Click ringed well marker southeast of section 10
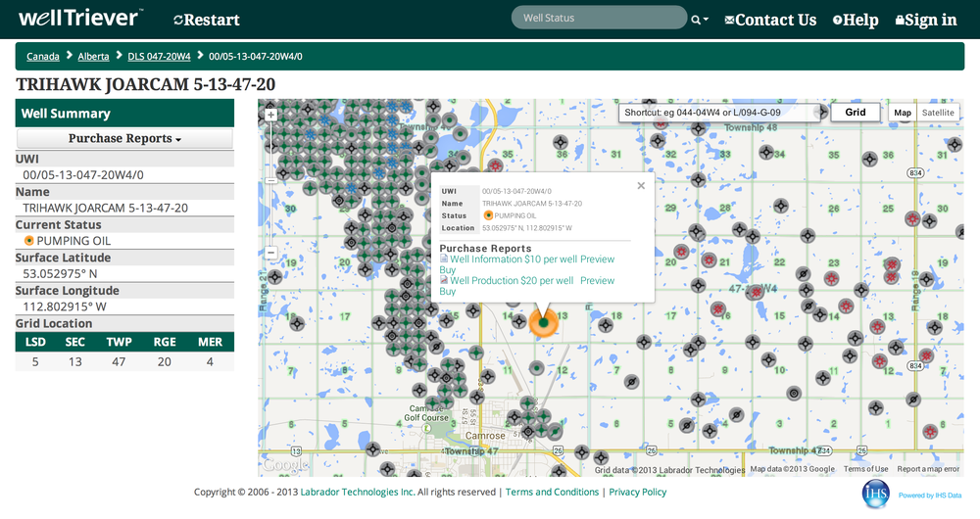980x519 pixels. coord(794,394)
